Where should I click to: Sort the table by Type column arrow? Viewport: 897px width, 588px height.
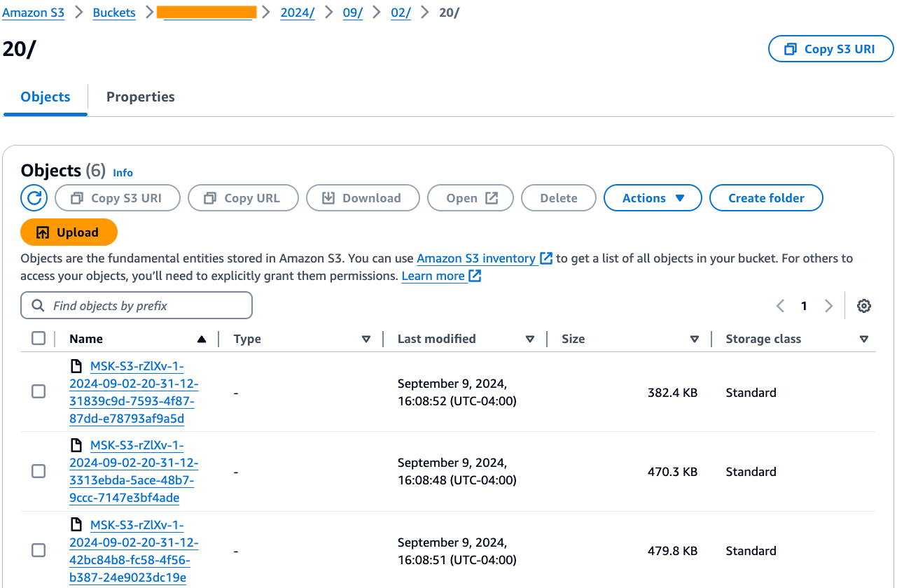366,339
